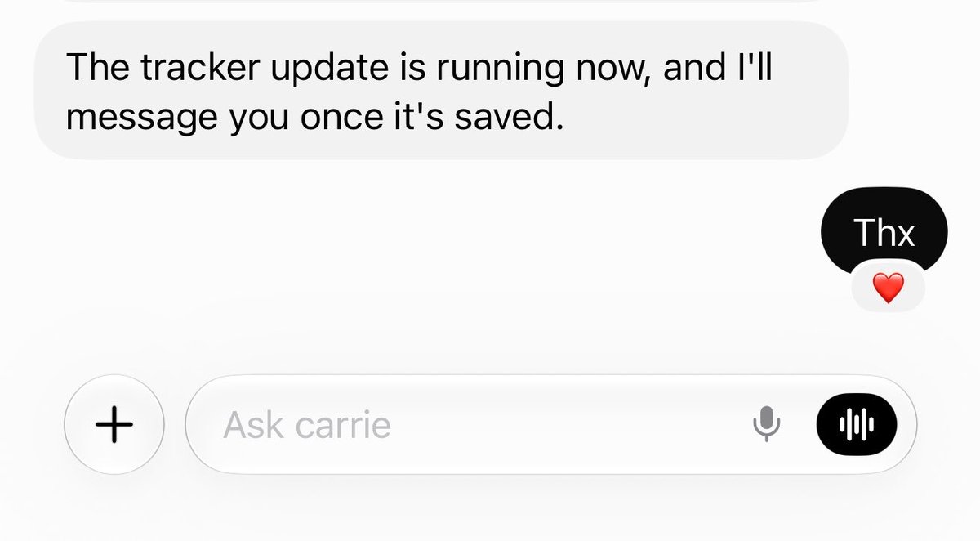The width and height of the screenshot is (980, 541).
Task: Click the 'running now' text in the reply
Action: click(x=541, y=68)
